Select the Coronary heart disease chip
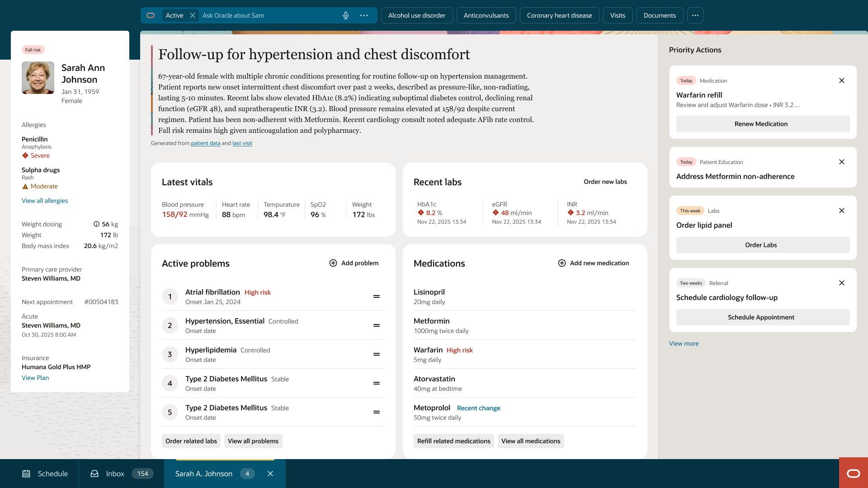The width and height of the screenshot is (868, 488). click(x=559, y=15)
